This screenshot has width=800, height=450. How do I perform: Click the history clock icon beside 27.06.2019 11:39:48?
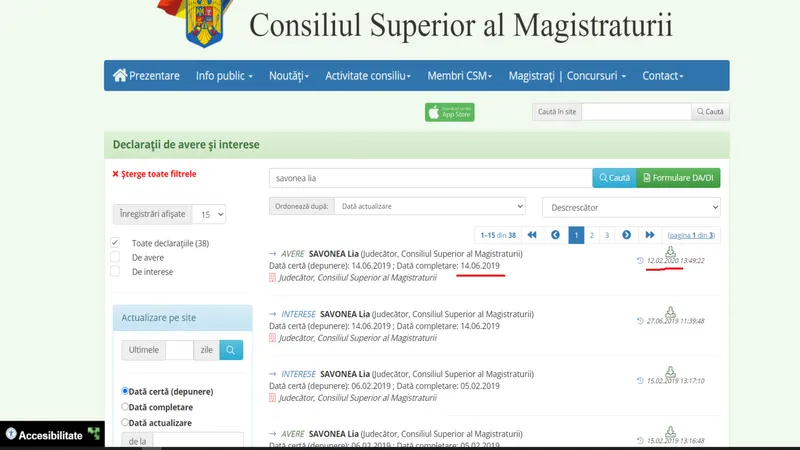(x=640, y=320)
